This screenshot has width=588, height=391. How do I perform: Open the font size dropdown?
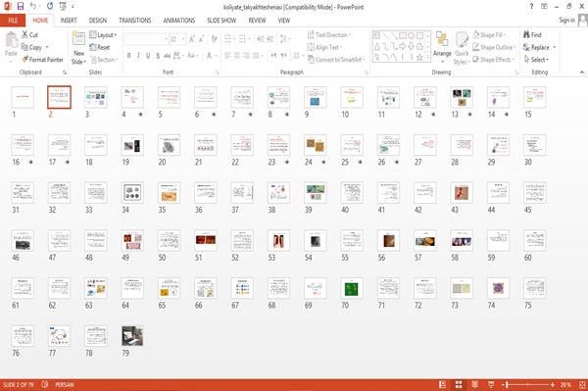[x=183, y=39]
